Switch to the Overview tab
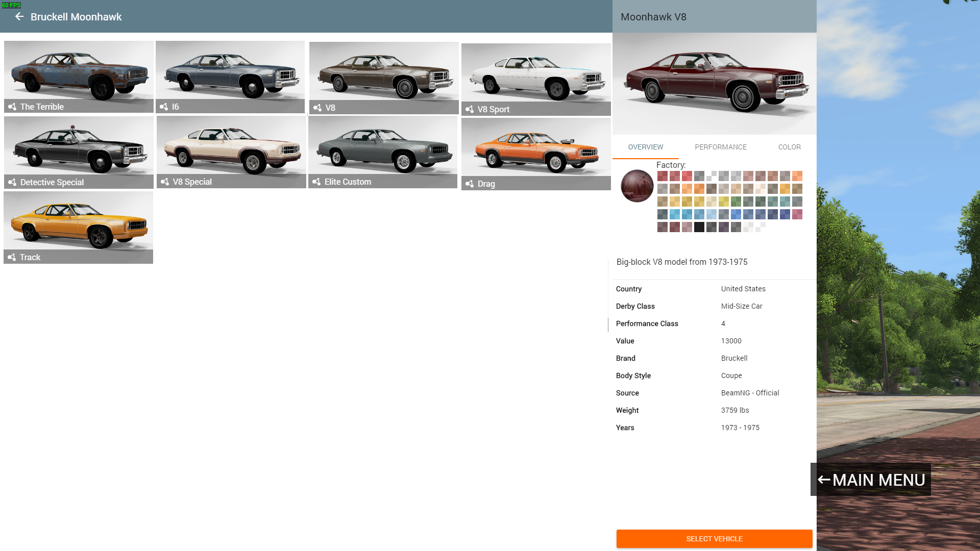The height and width of the screenshot is (551, 980). pos(646,147)
